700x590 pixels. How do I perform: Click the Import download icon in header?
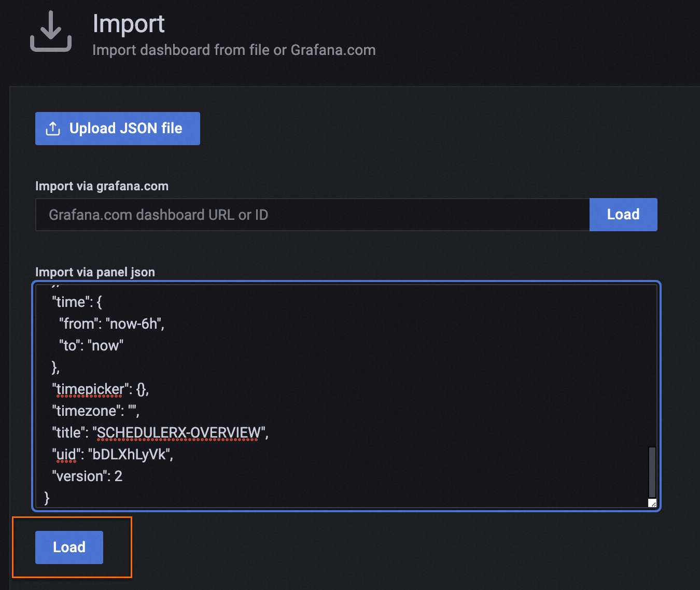tap(51, 32)
